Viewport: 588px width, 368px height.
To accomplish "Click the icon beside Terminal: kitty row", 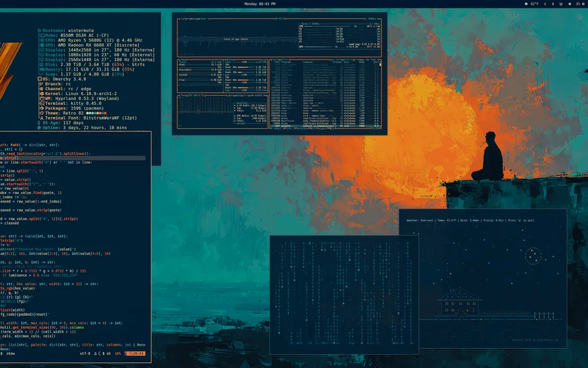I will 41,104.
